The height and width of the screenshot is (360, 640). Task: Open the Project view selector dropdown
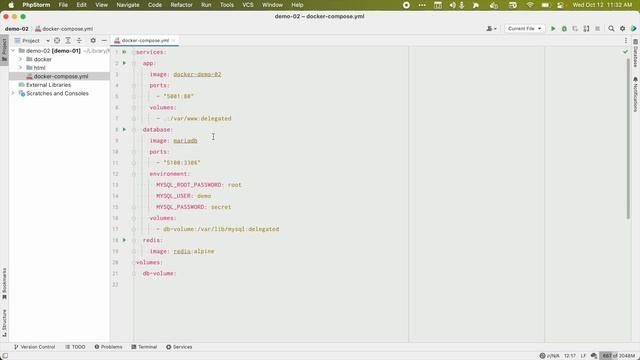click(32, 40)
